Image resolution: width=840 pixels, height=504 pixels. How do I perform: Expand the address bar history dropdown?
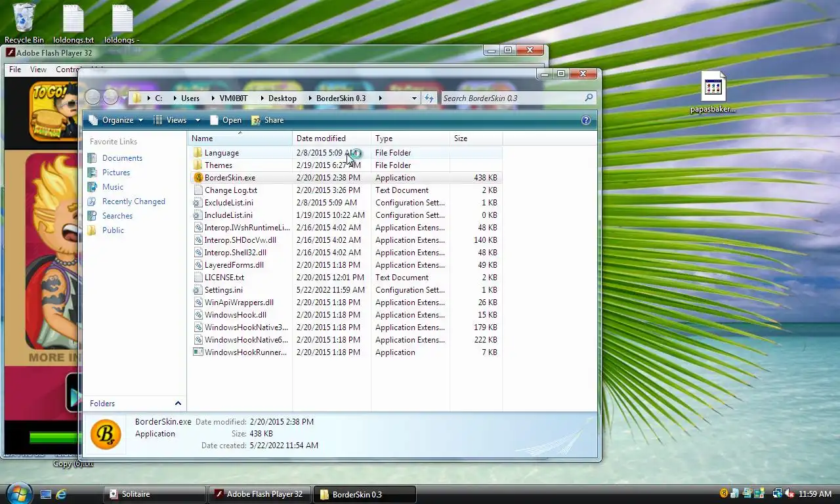tap(414, 98)
